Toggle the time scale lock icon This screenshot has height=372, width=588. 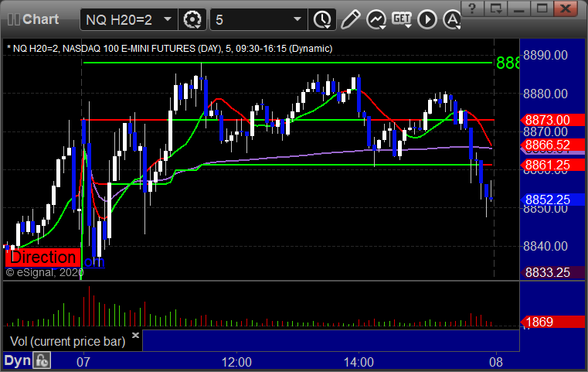42,360
